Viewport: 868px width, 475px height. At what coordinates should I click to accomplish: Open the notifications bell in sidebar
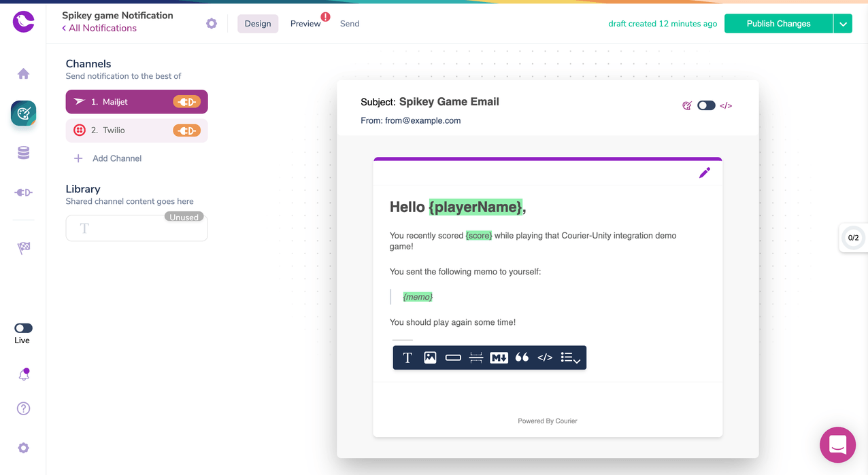(23, 374)
